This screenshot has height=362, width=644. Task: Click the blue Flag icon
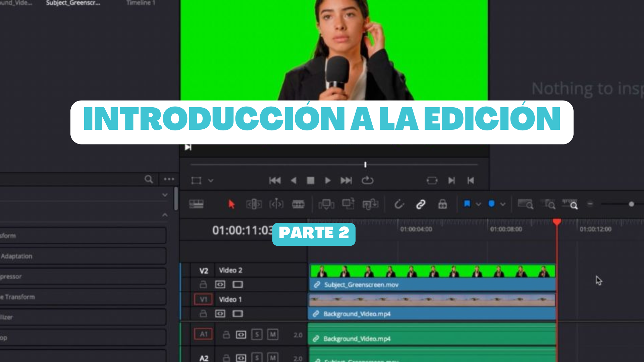467,204
